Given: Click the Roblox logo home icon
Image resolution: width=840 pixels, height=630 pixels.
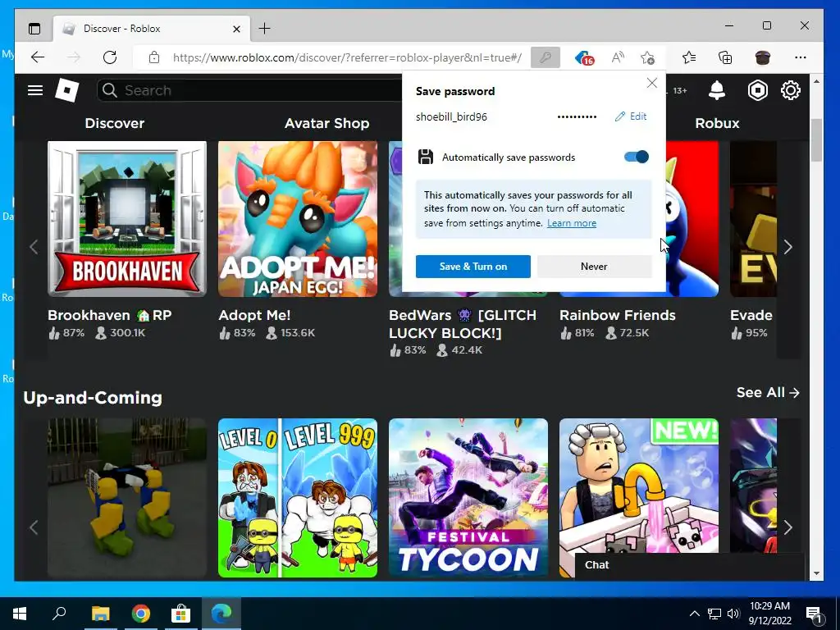Looking at the screenshot, I should pos(67,90).
